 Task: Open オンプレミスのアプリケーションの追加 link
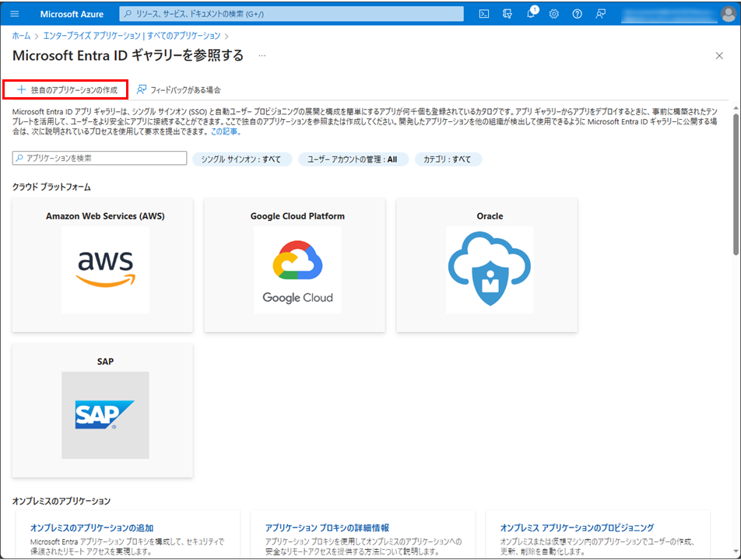pyautogui.click(x=92, y=527)
